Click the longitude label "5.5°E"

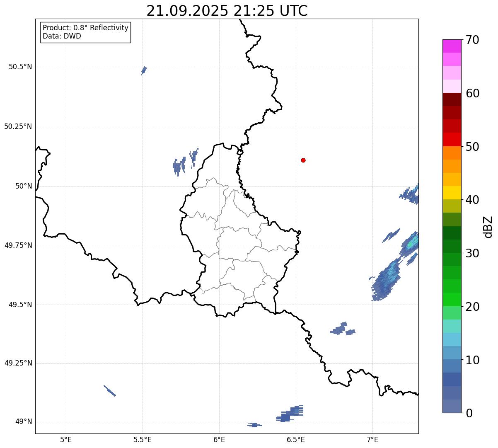pos(143,439)
